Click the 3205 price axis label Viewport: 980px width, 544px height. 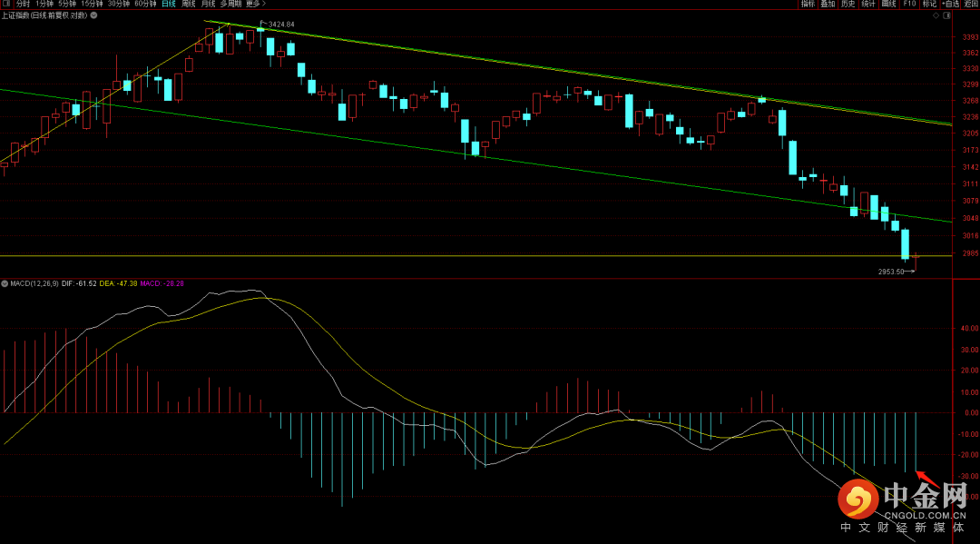[x=971, y=134]
